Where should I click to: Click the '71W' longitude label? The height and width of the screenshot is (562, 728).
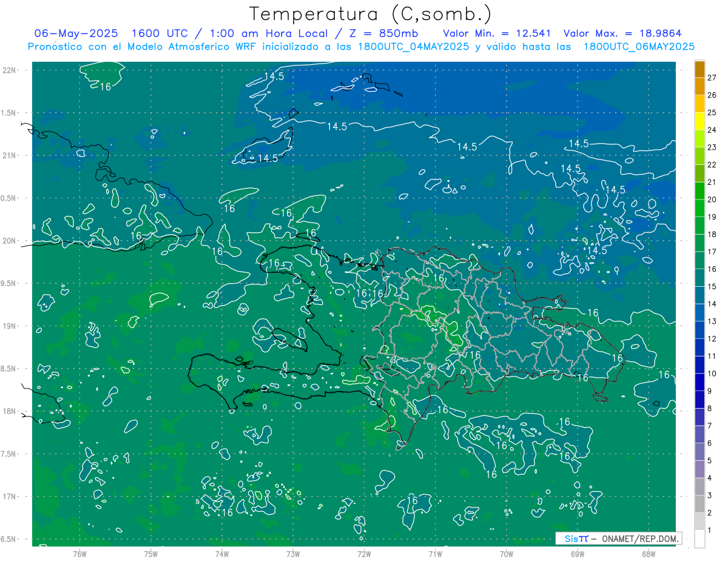[435, 554]
